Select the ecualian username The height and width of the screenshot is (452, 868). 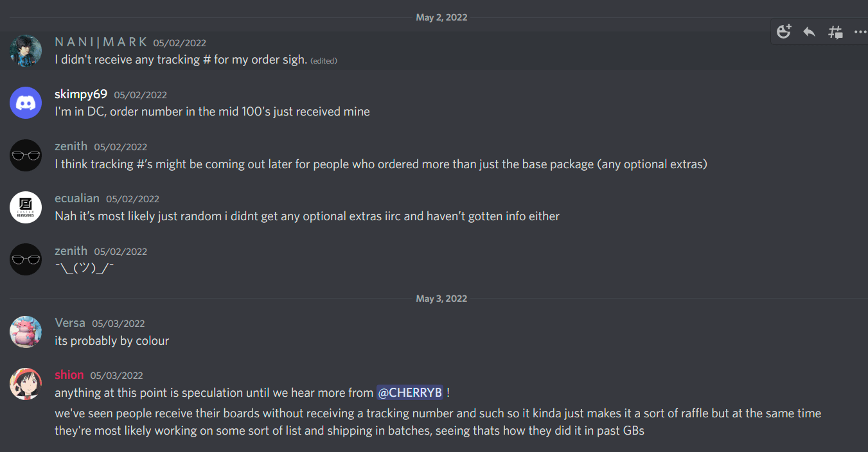coord(77,198)
